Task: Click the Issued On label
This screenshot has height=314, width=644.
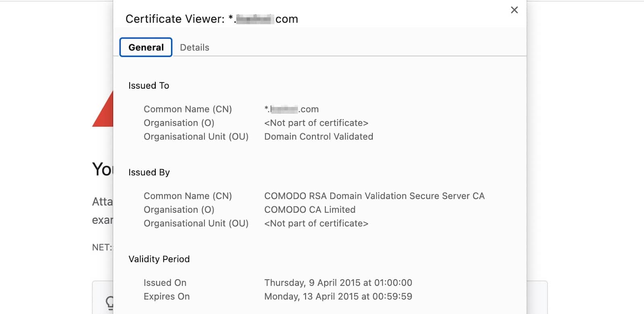Action: 165,283
